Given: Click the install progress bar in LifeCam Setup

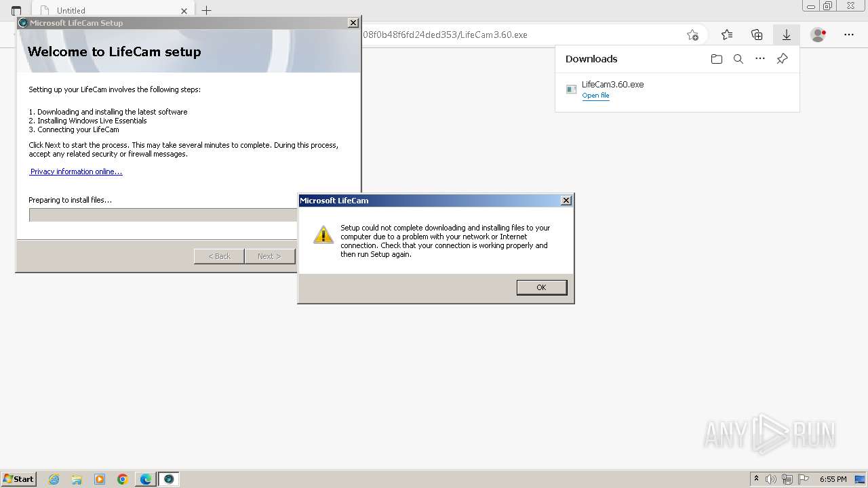Looking at the screenshot, I should 163,215.
